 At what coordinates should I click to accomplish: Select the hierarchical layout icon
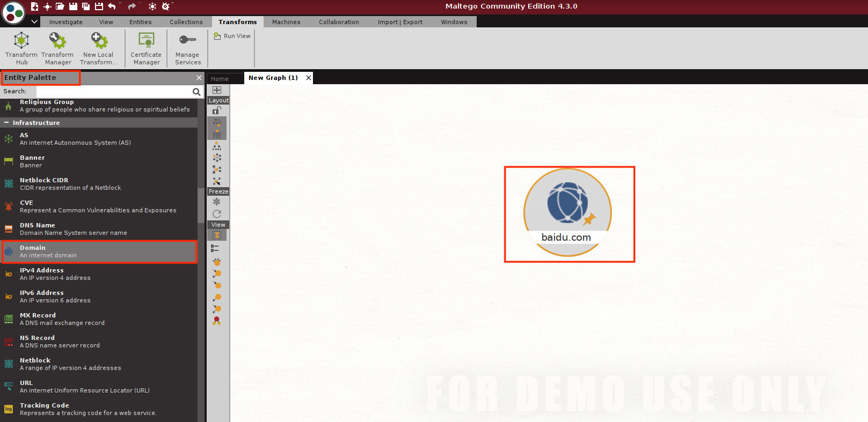(x=217, y=146)
